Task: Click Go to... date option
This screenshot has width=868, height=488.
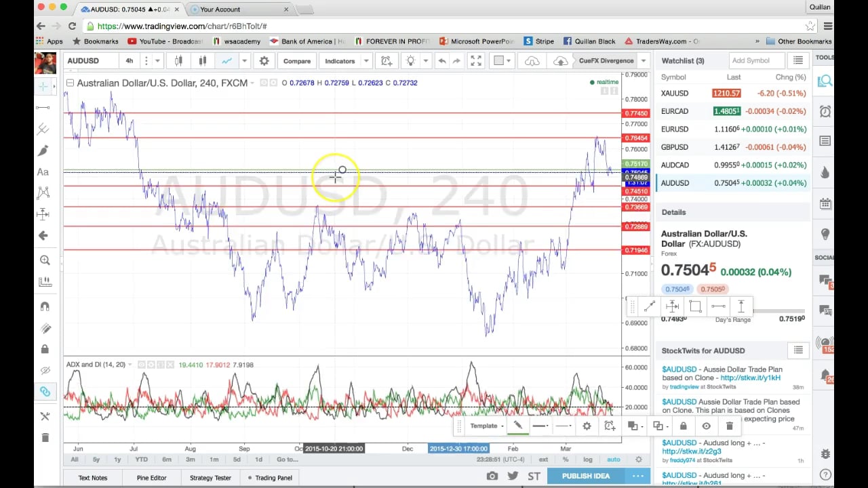Action: point(287,460)
